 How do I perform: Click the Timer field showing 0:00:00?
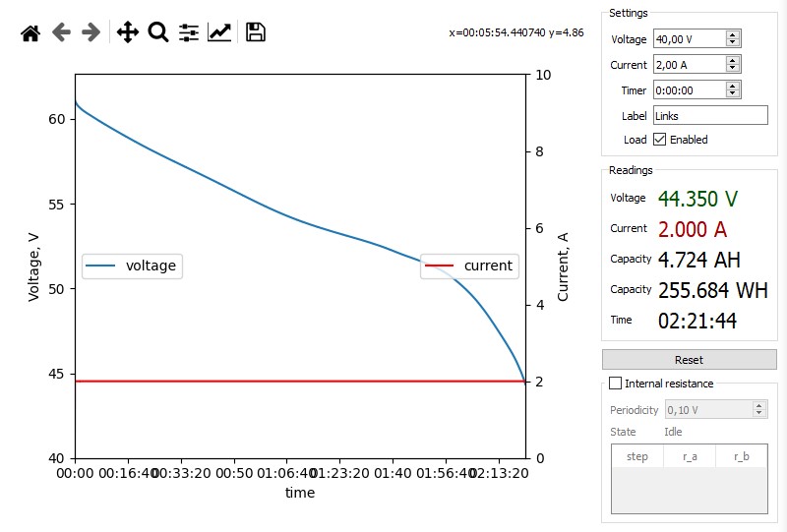[x=688, y=90]
